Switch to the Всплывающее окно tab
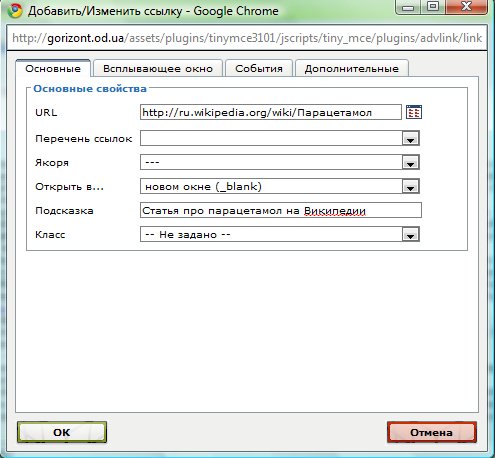 pyautogui.click(x=158, y=69)
